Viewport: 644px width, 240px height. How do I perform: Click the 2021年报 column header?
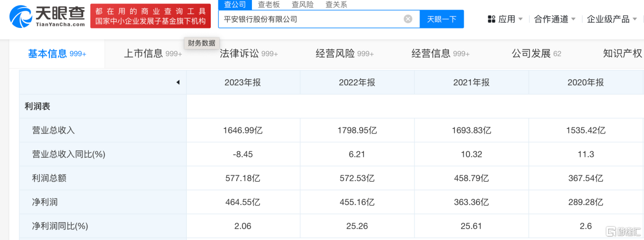(471, 82)
